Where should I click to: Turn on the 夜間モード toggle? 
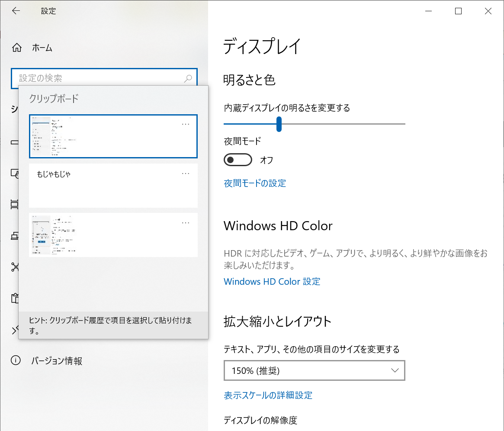tap(238, 160)
